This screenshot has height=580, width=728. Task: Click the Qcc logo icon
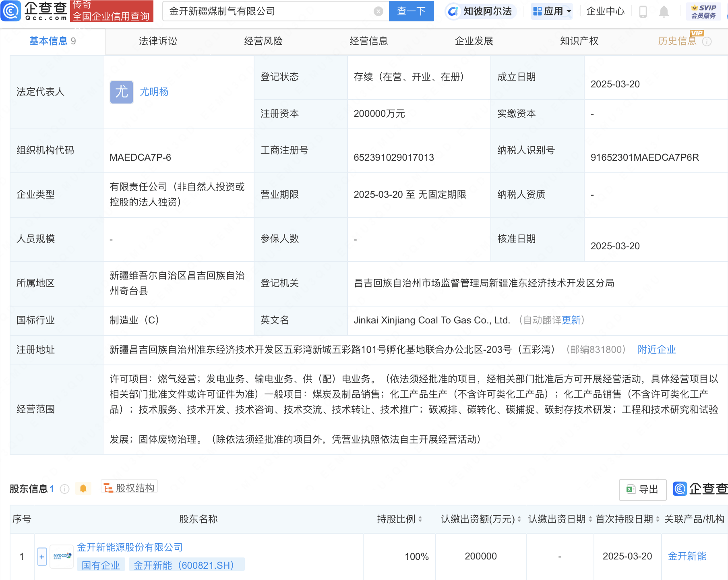11,11
